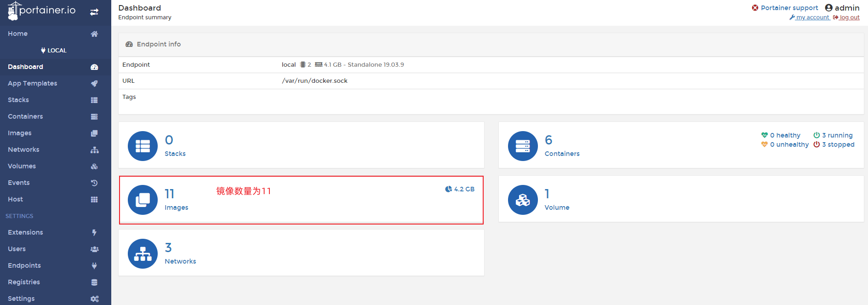
Task: Click the large Volume circle icon
Action: (523, 200)
